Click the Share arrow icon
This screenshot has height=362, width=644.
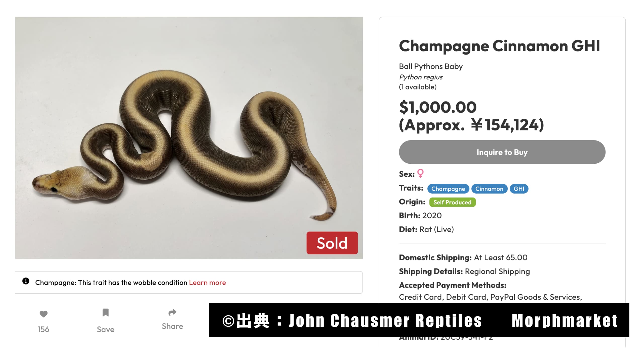(x=172, y=312)
